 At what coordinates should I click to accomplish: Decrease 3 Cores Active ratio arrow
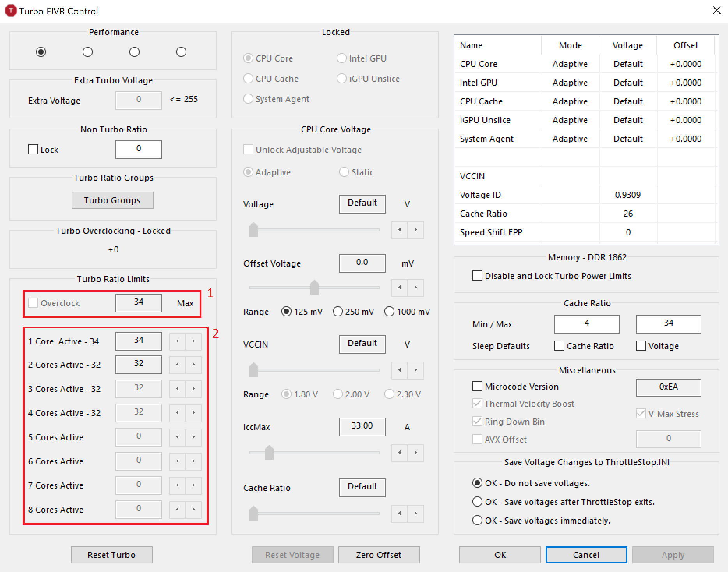click(177, 389)
